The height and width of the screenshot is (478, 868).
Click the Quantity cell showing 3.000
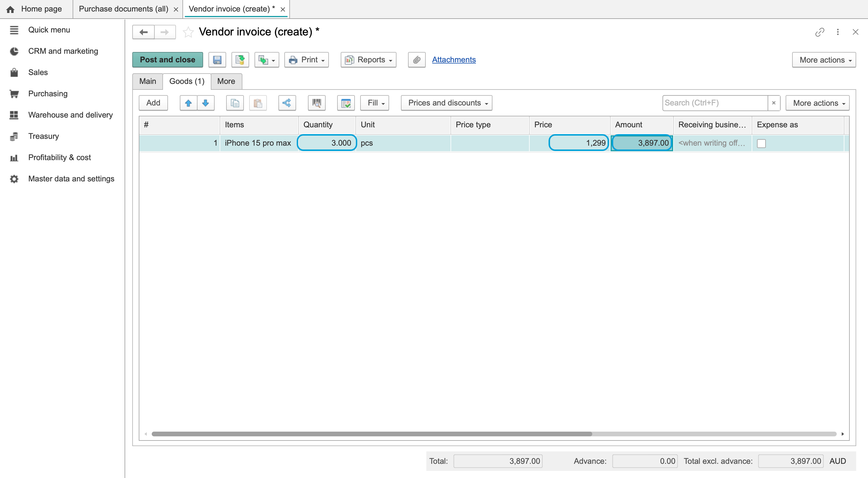pyautogui.click(x=327, y=143)
